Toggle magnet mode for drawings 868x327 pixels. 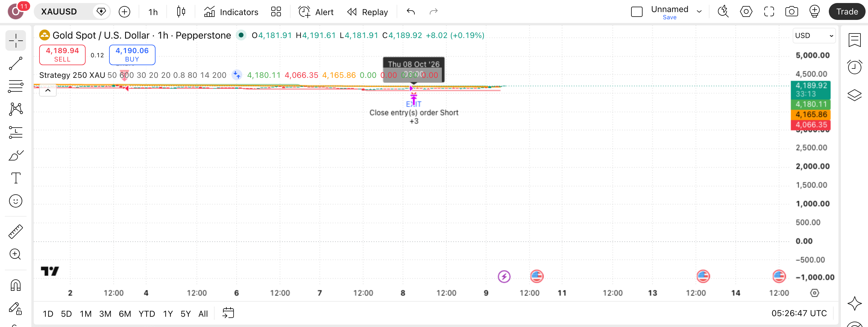point(15,286)
